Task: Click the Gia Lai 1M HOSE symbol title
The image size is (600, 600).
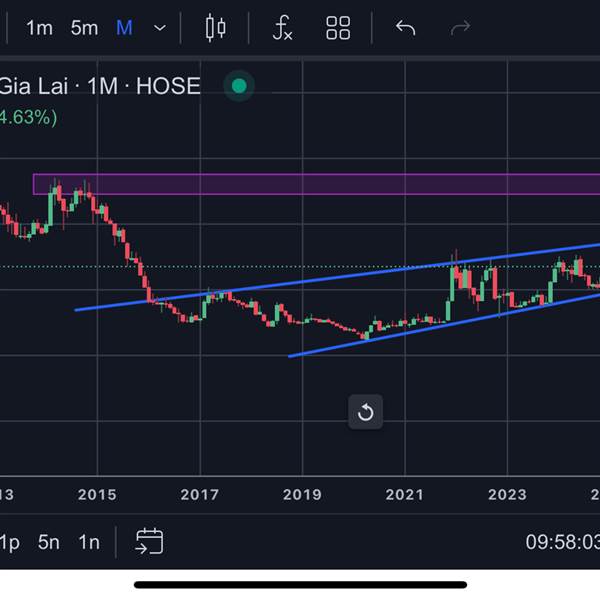Action: coord(100,86)
